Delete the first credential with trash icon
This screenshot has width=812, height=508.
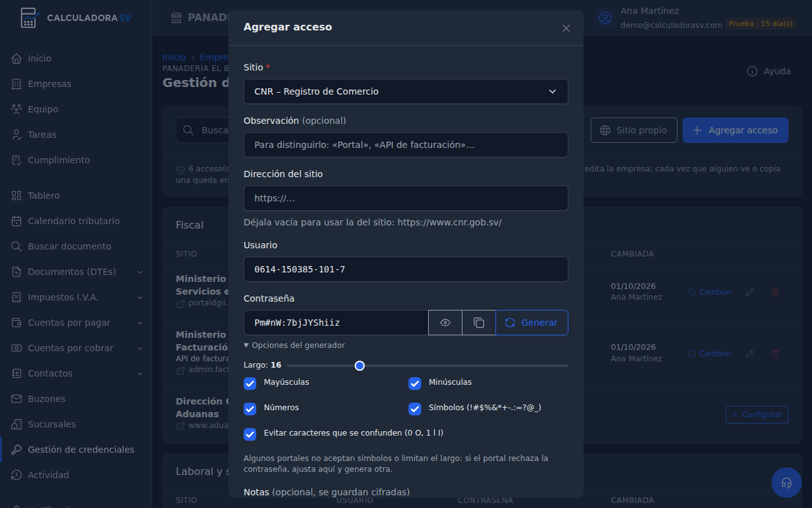(775, 292)
